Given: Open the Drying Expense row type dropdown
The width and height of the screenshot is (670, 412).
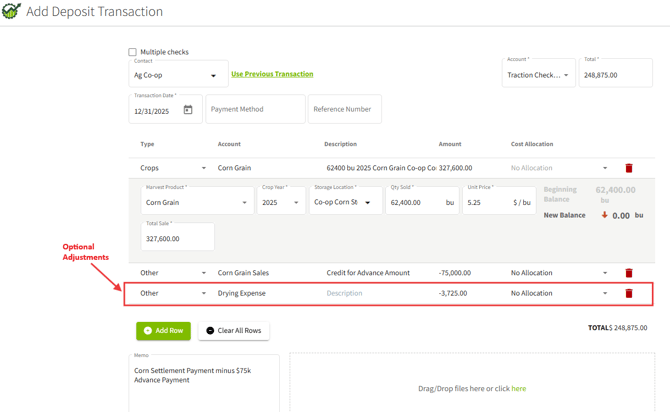Looking at the screenshot, I should 204,294.
